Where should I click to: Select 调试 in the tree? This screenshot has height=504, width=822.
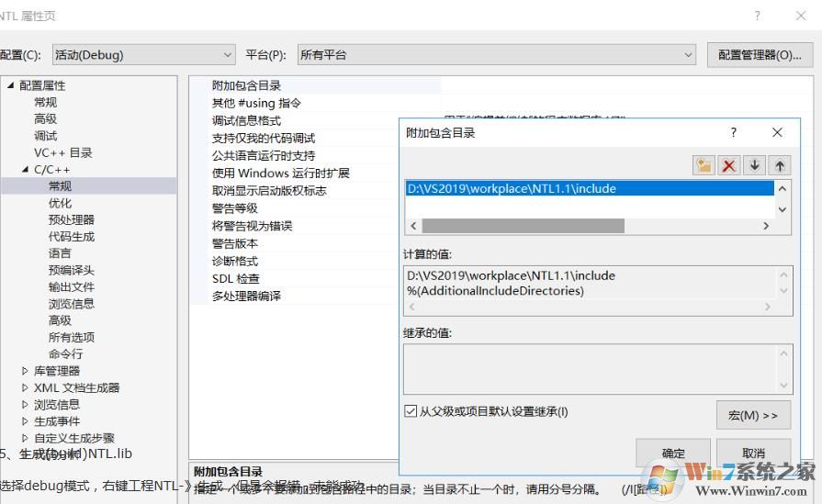click(46, 136)
